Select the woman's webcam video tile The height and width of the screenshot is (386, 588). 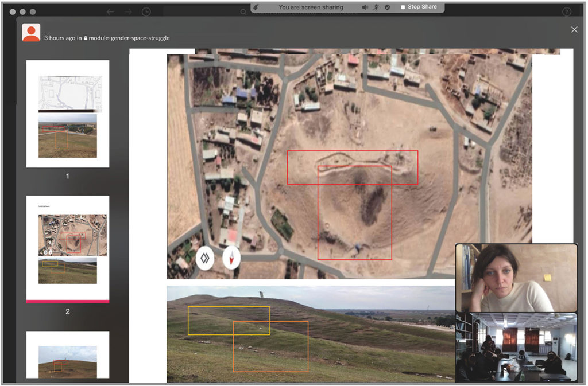pos(516,278)
